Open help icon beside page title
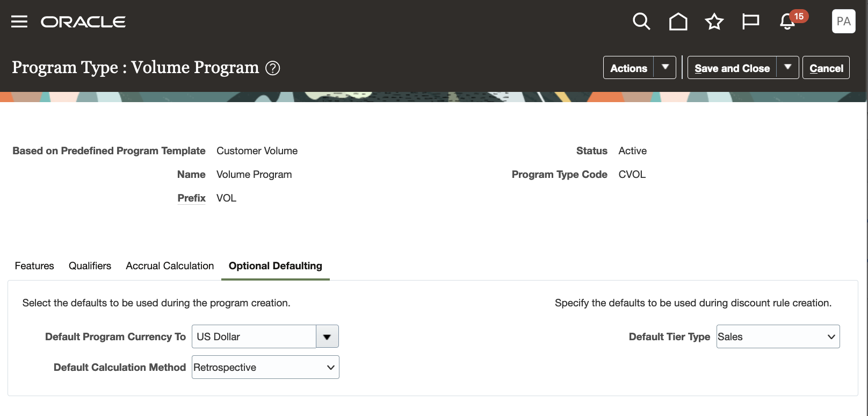 (273, 68)
